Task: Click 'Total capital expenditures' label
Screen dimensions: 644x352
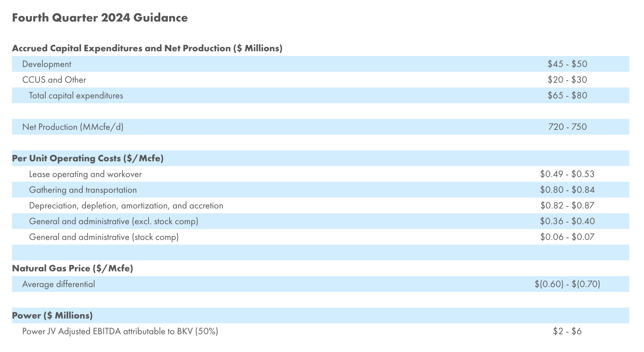Action: point(76,96)
